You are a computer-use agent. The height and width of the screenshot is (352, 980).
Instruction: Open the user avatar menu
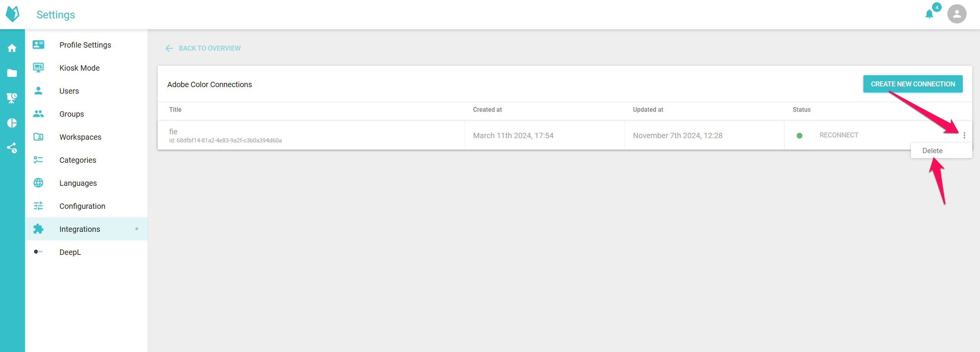click(957, 14)
